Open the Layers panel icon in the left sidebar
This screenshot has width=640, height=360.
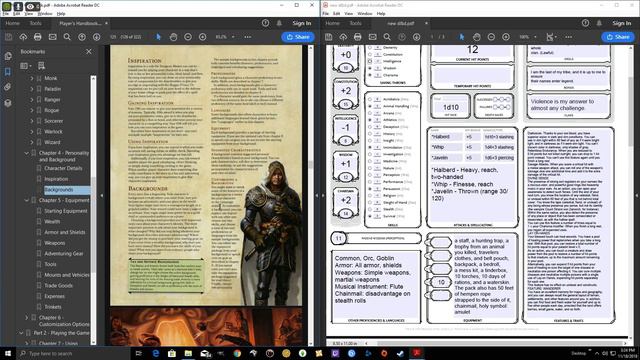click(x=8, y=103)
